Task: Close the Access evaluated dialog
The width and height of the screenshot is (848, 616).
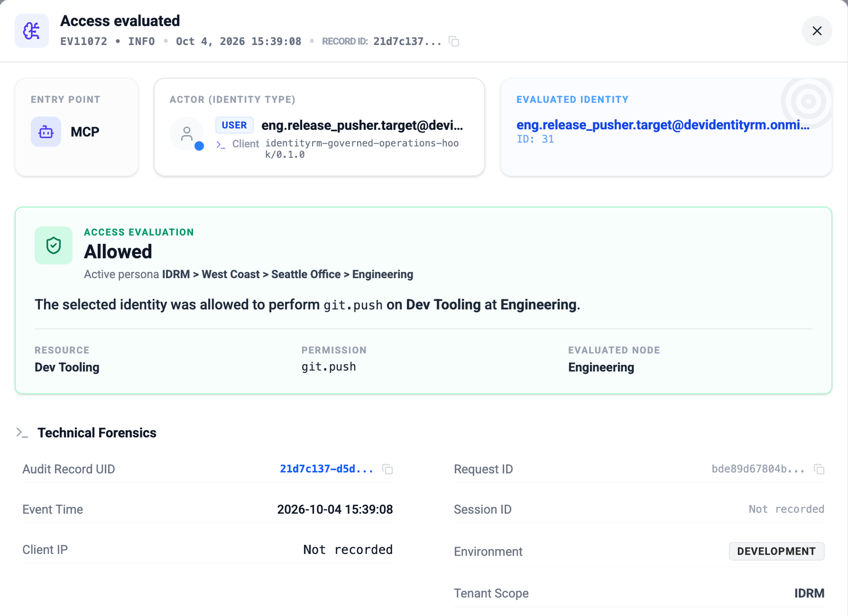Action: tap(817, 31)
